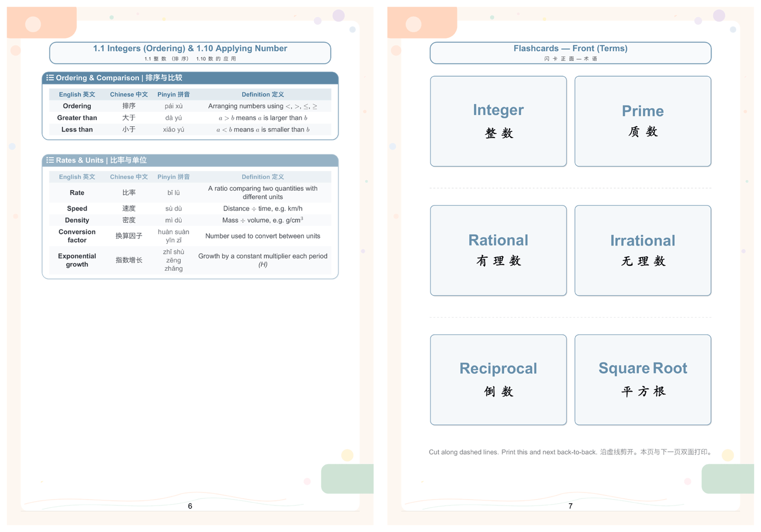The width and height of the screenshot is (761, 532).
Task: Click the 'English 英文' header in the Ordering table
Action: pyautogui.click(x=77, y=94)
